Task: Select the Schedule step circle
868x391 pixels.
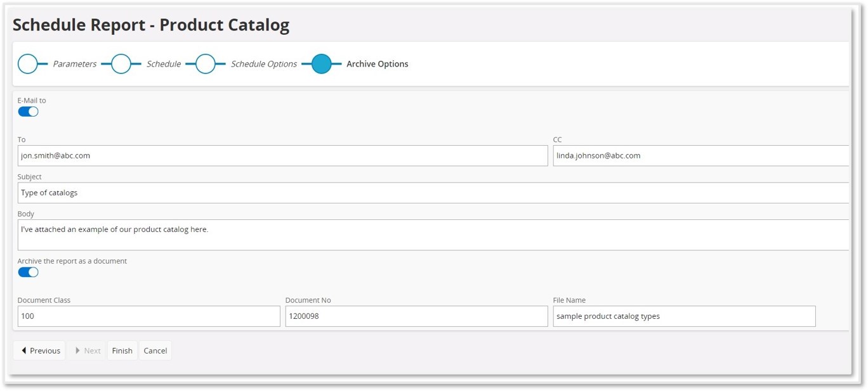Action: pyautogui.click(x=121, y=64)
